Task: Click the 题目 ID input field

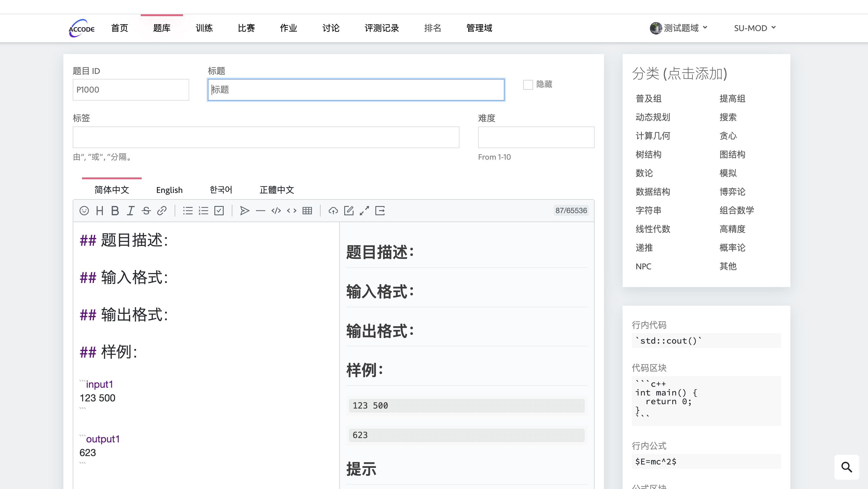Action: tap(131, 90)
